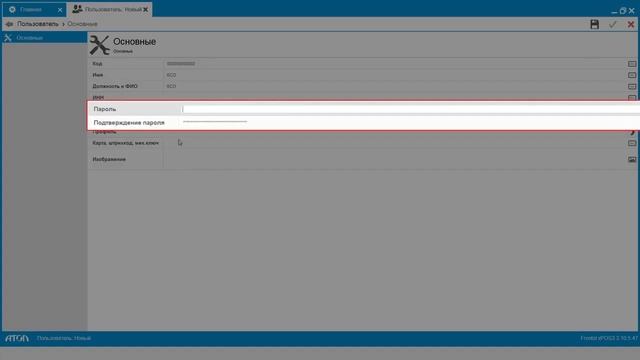Click the grey checkmark apply icon
This screenshot has height=360, width=640.
[x=612, y=24]
